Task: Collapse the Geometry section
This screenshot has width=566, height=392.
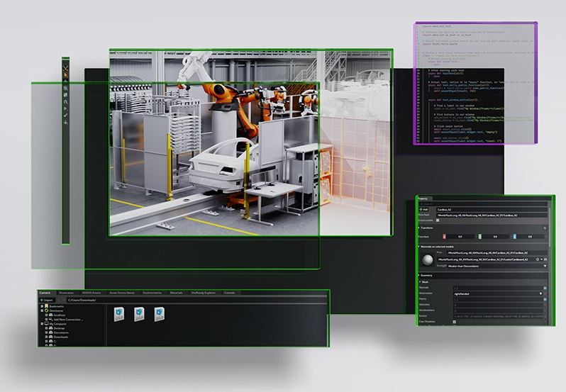Action: pos(418,275)
